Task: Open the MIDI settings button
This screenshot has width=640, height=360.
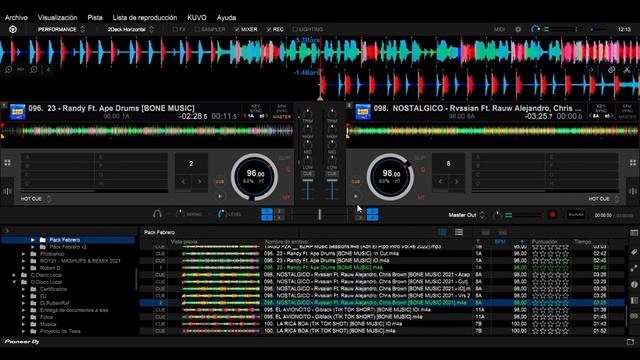Action: [499, 29]
